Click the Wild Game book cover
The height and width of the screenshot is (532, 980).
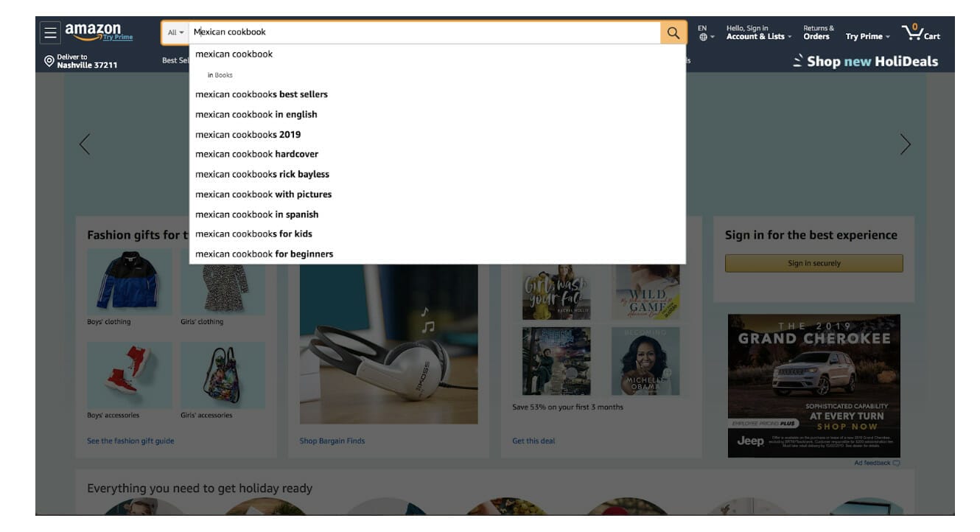pos(645,293)
